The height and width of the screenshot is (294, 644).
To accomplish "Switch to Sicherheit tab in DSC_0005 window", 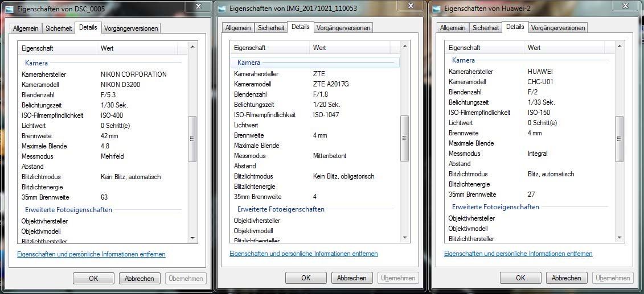I will coord(59,28).
